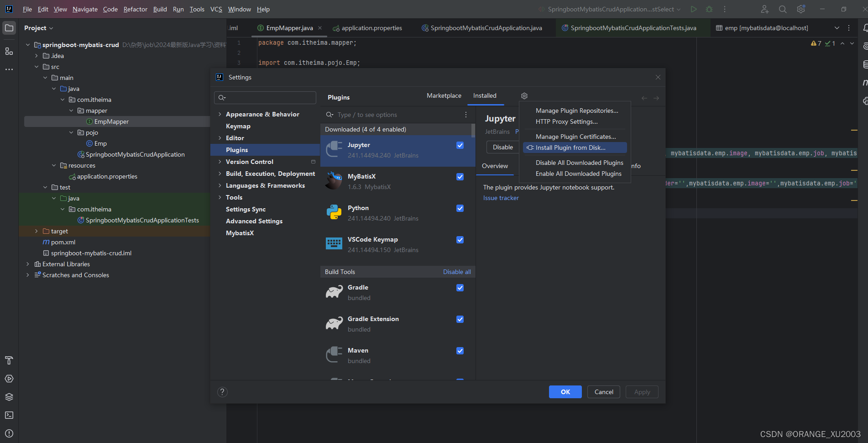The width and height of the screenshot is (868, 443).
Task: Open the Issue tracker link
Action: coord(501,198)
